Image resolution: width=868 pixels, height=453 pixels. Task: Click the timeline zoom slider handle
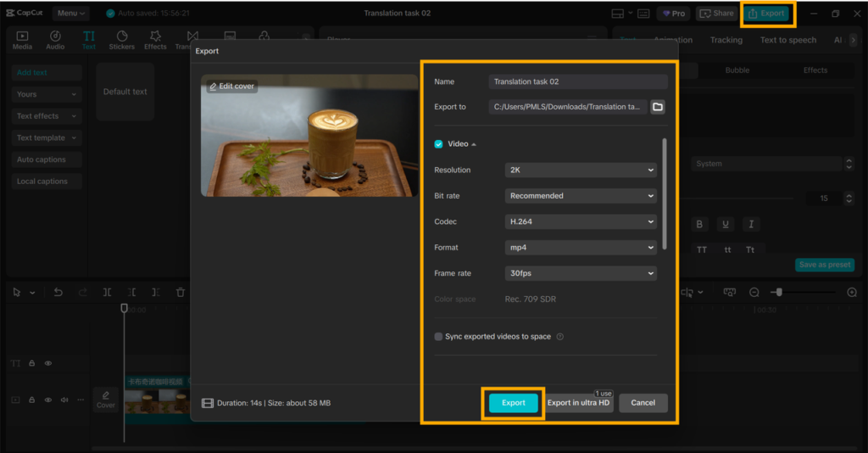pyautogui.click(x=778, y=293)
